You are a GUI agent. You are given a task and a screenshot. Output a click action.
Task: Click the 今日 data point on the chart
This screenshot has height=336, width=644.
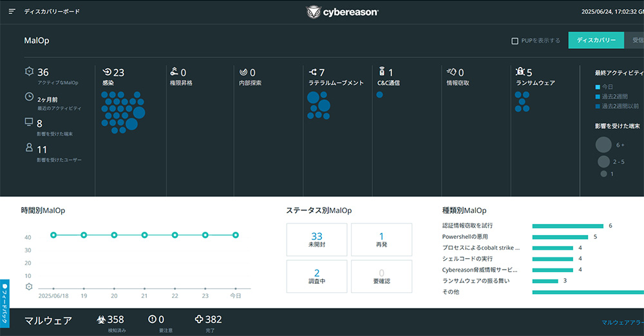click(235, 235)
